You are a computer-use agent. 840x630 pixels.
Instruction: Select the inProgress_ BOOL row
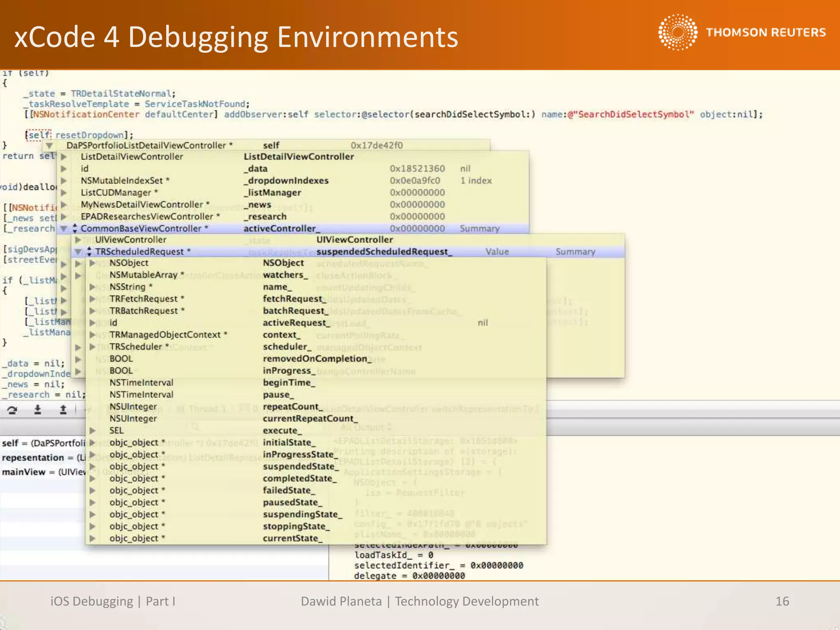pyautogui.click(x=316, y=371)
